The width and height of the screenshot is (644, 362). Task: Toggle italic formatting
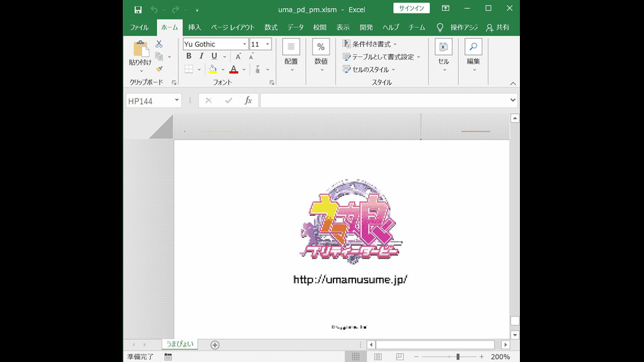coord(201,56)
